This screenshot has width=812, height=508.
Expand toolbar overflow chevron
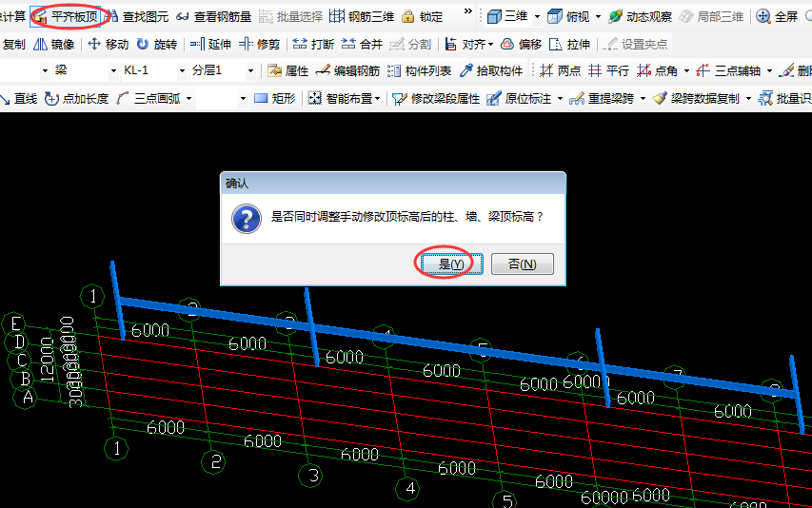click(468, 11)
